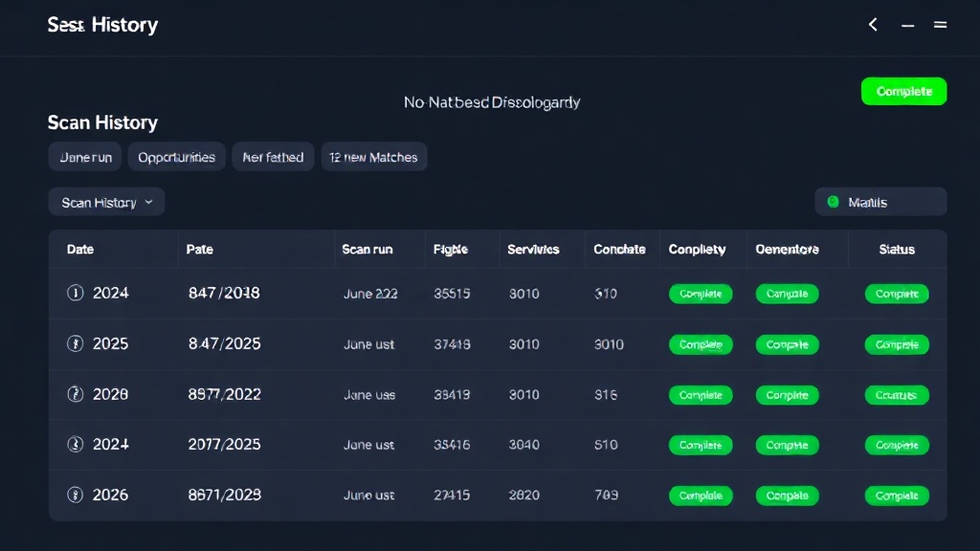This screenshot has height=551, width=980.
Task: Click the '847/2048' cell
Action: tap(224, 293)
